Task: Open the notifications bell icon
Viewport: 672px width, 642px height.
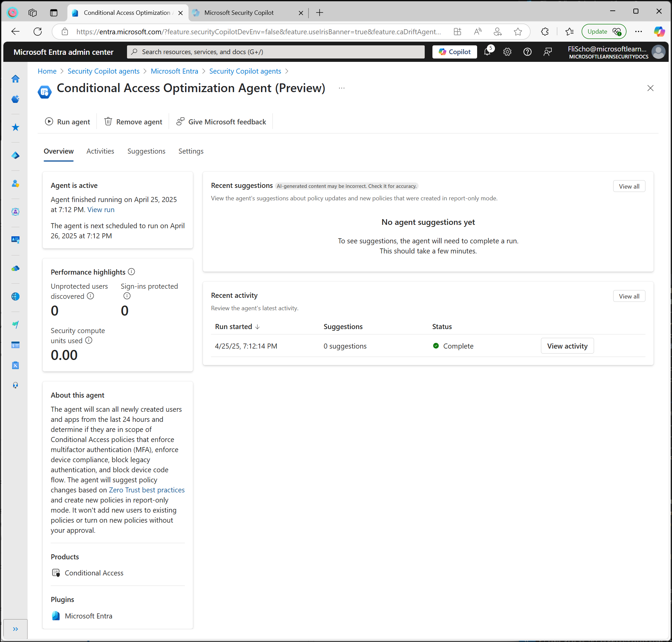Action: 487,52
